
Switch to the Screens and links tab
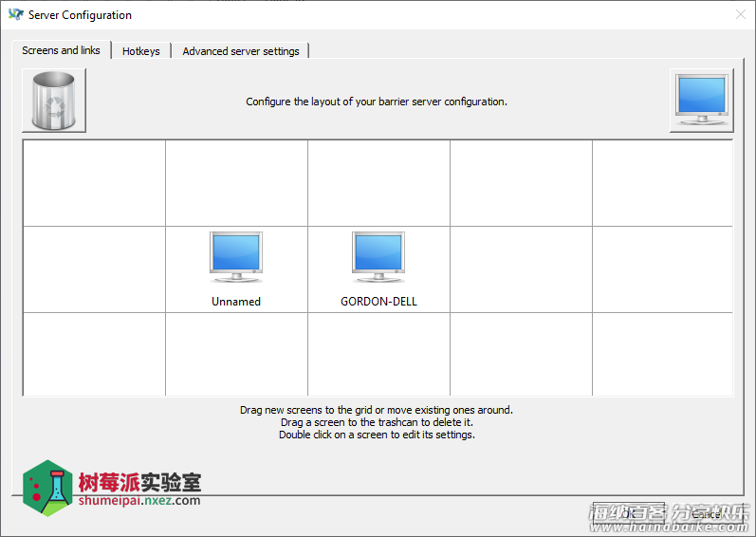pyautogui.click(x=62, y=50)
